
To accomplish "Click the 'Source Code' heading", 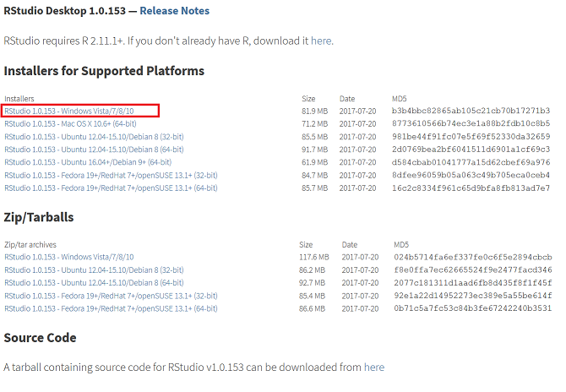I will 40,338.
